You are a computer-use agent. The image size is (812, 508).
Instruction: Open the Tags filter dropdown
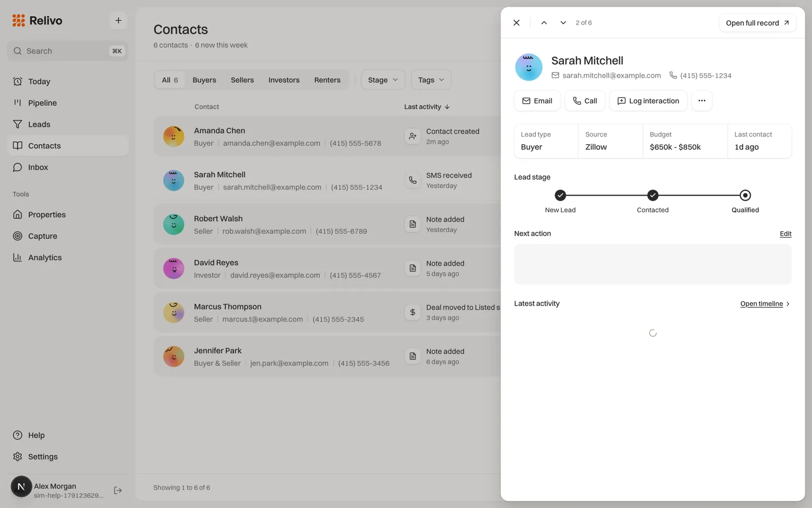coord(431,80)
